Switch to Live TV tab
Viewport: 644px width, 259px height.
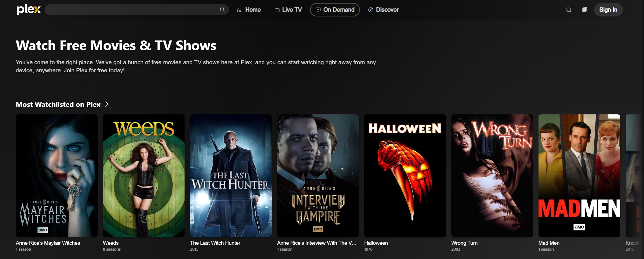click(x=288, y=10)
